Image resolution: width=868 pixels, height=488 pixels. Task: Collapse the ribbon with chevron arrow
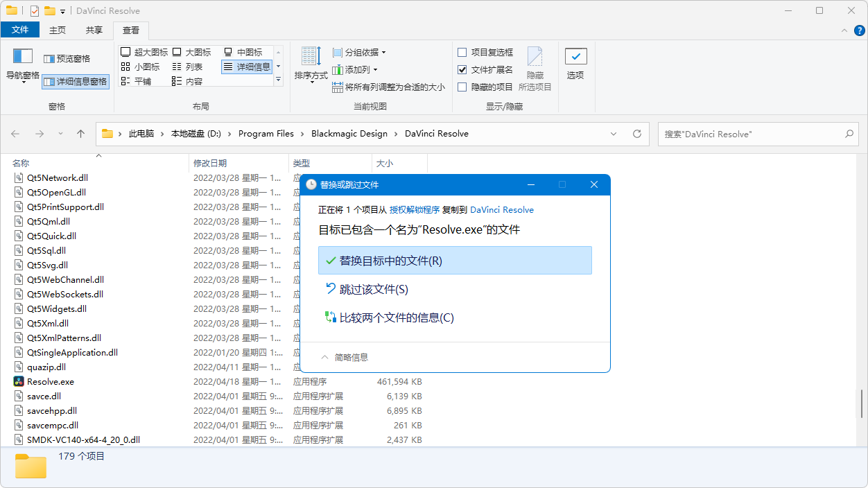tap(844, 31)
